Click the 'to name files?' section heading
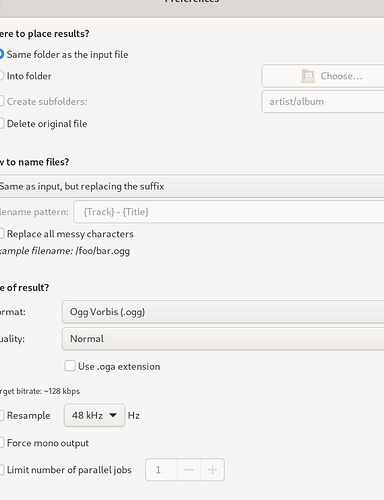The image size is (384, 500). tap(35, 162)
